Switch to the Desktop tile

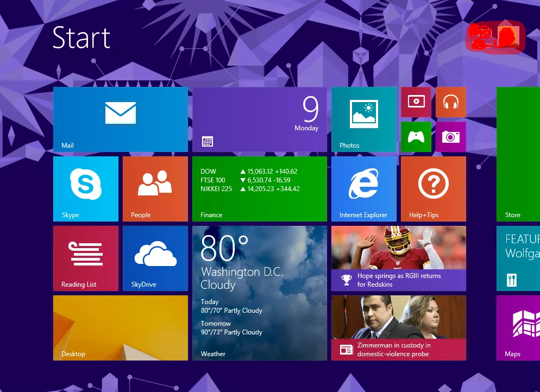click(121, 328)
